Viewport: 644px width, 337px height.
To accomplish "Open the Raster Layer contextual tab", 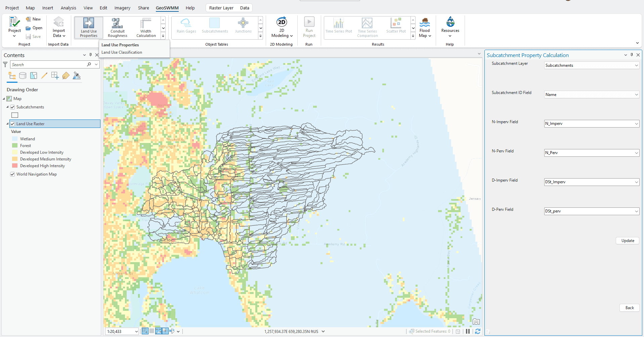I will (221, 8).
